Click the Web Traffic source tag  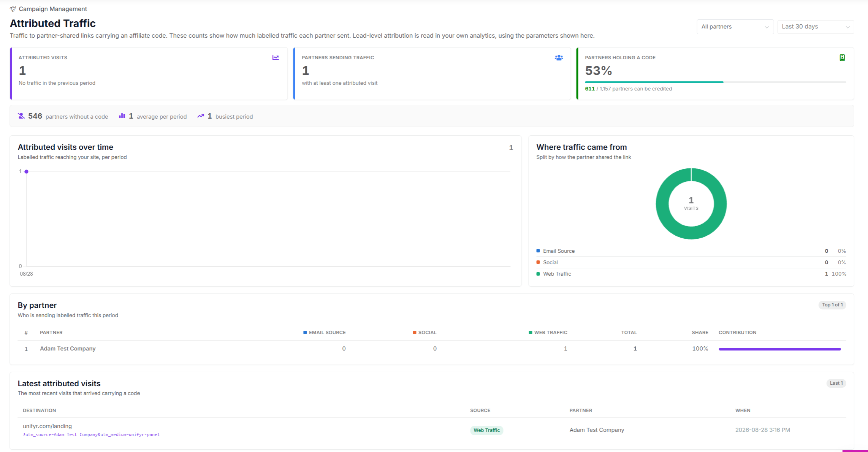coord(486,430)
